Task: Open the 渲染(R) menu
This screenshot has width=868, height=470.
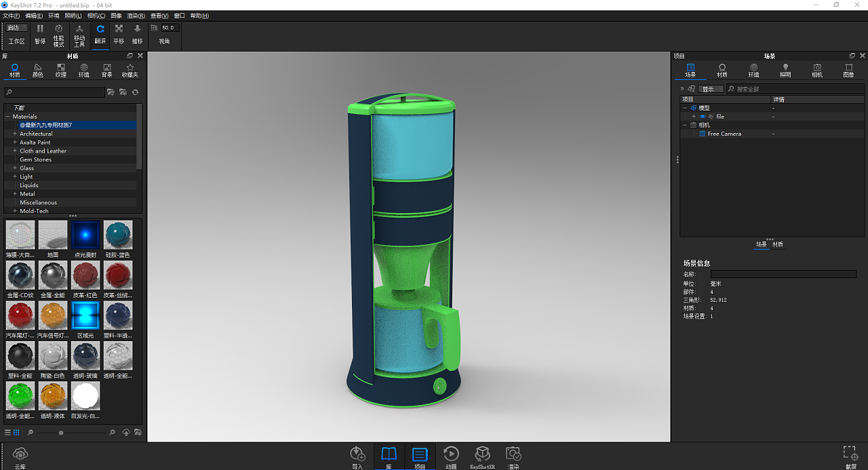Action: [x=136, y=16]
